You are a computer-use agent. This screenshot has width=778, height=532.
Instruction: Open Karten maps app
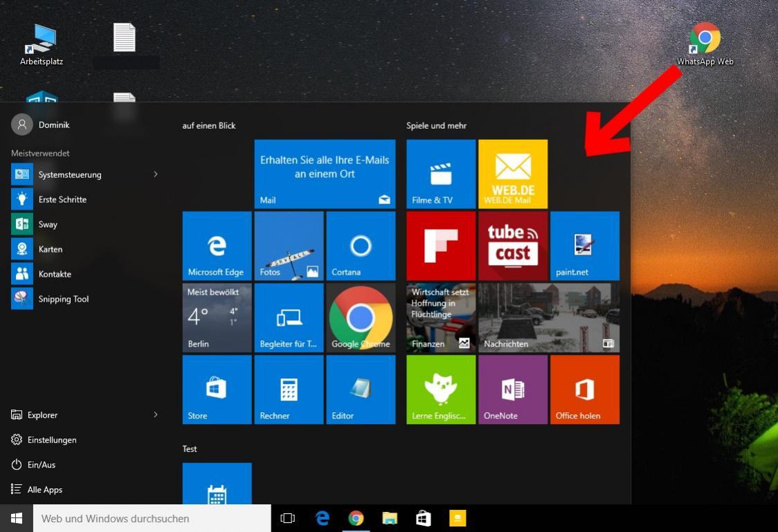pyautogui.click(x=84, y=249)
